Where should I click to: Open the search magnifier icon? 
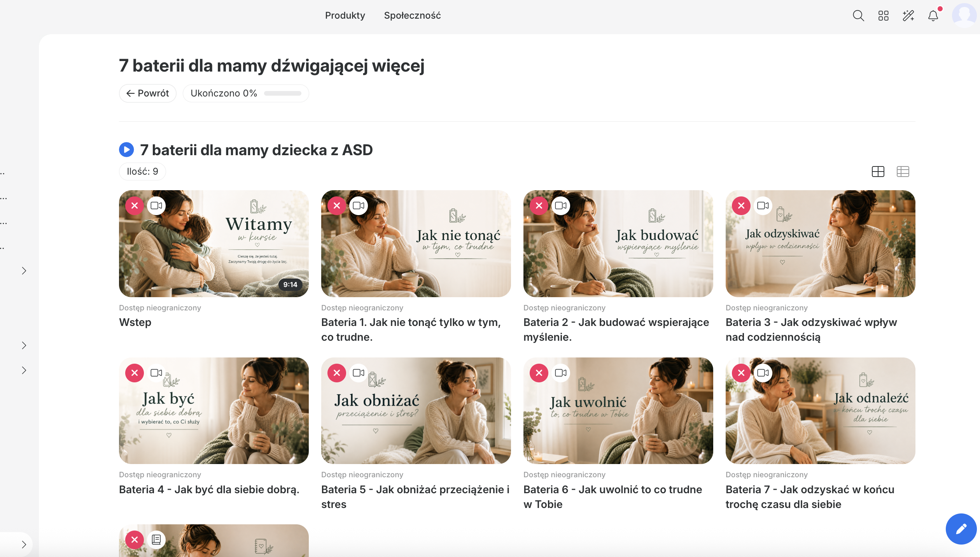[x=858, y=16]
